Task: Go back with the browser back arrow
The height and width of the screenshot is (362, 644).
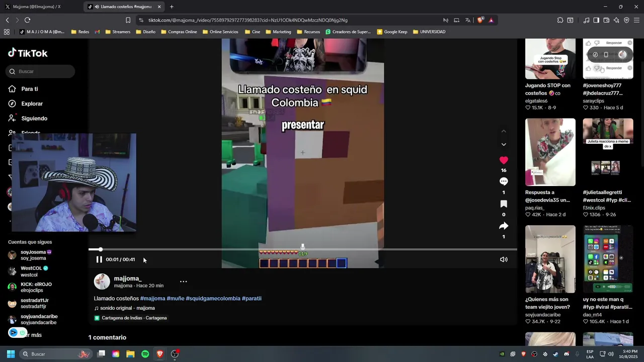Action: [7, 20]
